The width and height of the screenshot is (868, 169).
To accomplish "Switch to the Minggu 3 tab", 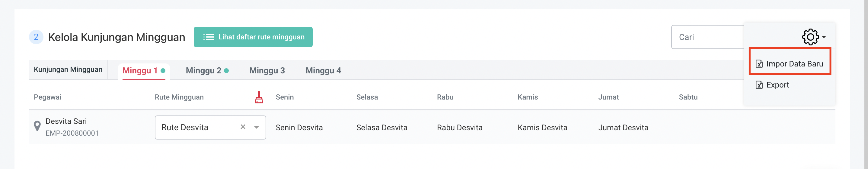I will click(267, 71).
